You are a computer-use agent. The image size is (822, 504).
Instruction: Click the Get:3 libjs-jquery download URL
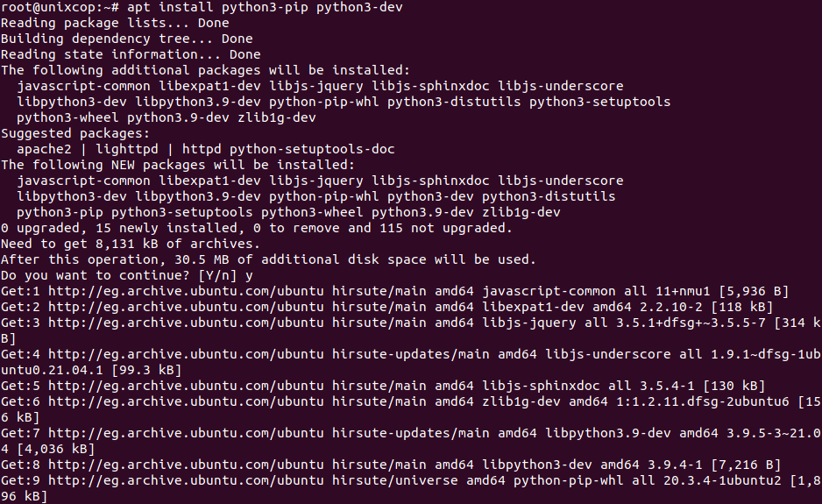(x=186, y=323)
